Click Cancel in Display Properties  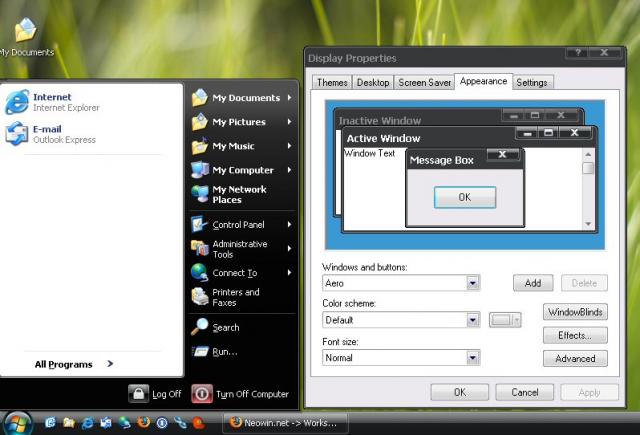point(525,393)
